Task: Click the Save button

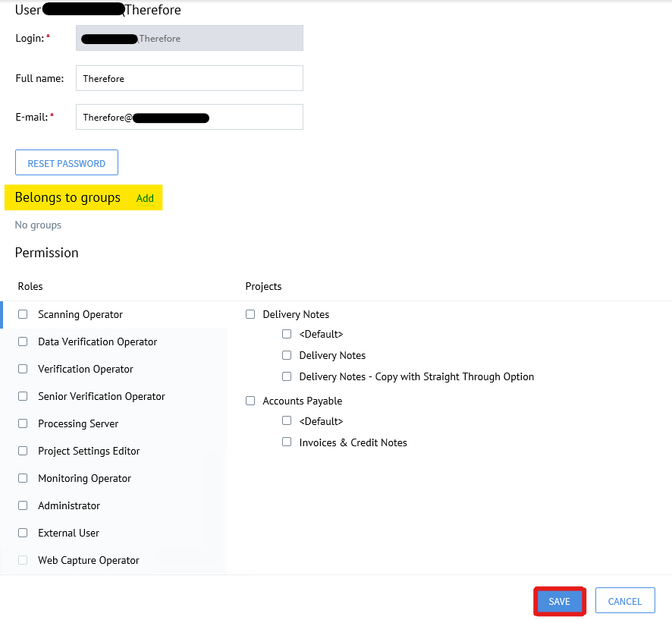Action: pyautogui.click(x=559, y=601)
